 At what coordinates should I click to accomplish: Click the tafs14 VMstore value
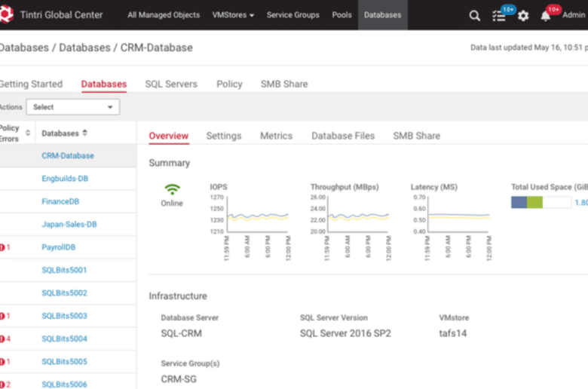[453, 333]
